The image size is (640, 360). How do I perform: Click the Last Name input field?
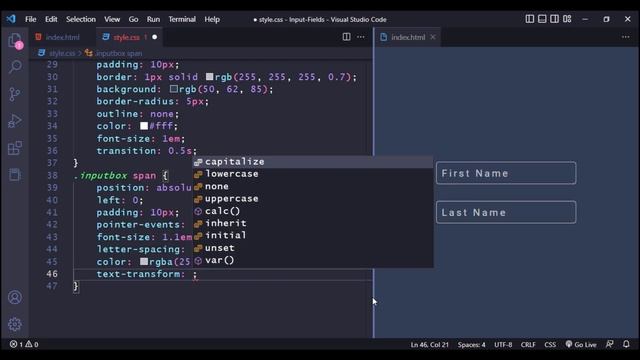click(506, 212)
